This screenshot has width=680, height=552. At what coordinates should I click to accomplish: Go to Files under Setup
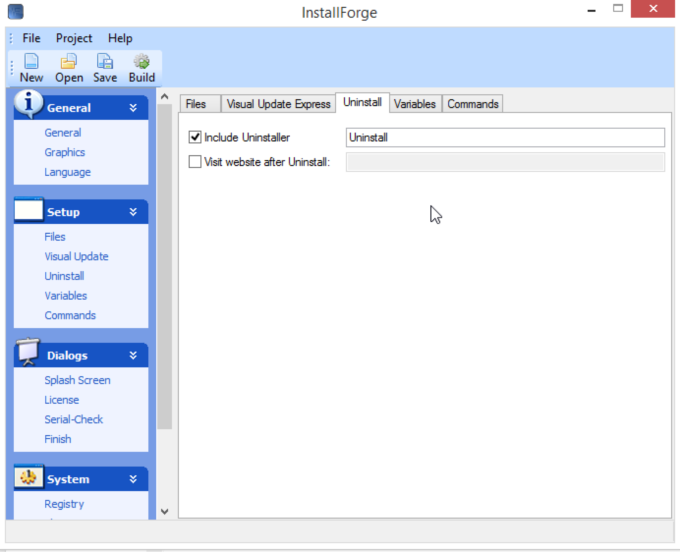pos(55,237)
